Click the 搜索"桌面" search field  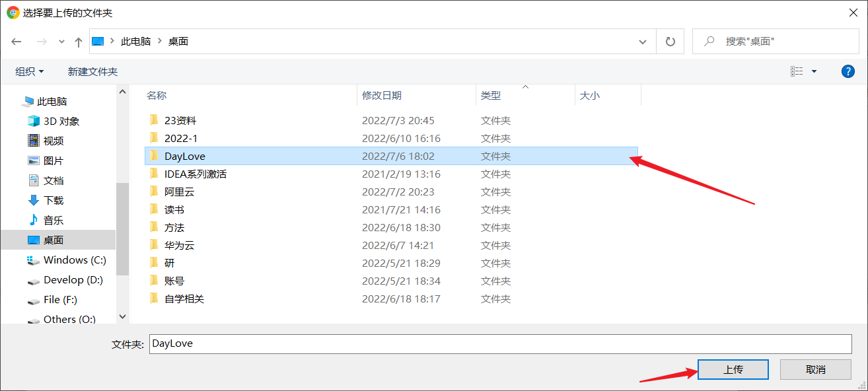coord(776,41)
